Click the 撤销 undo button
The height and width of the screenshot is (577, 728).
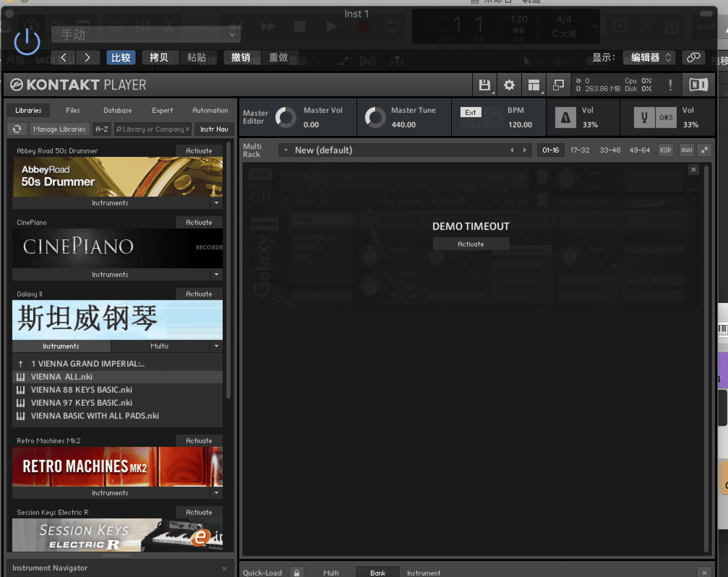click(241, 57)
